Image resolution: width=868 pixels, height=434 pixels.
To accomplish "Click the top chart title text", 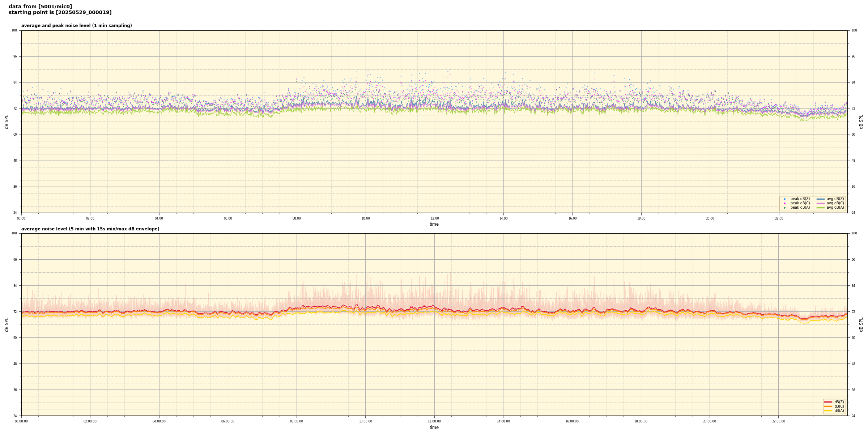I will tap(76, 26).
